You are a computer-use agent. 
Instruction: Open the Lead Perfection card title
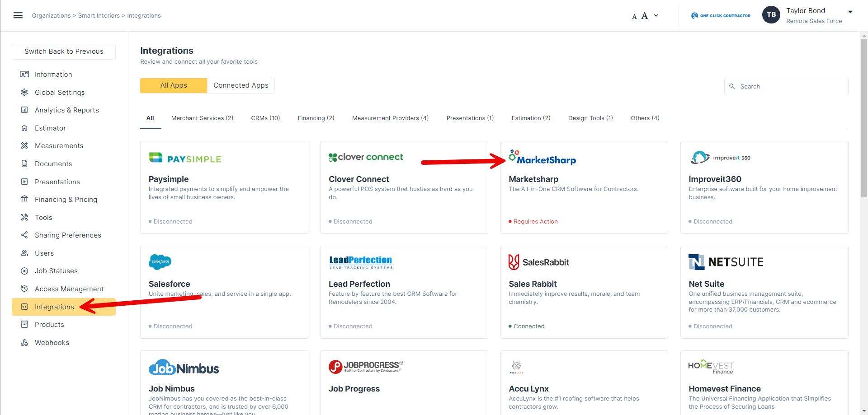click(x=359, y=284)
